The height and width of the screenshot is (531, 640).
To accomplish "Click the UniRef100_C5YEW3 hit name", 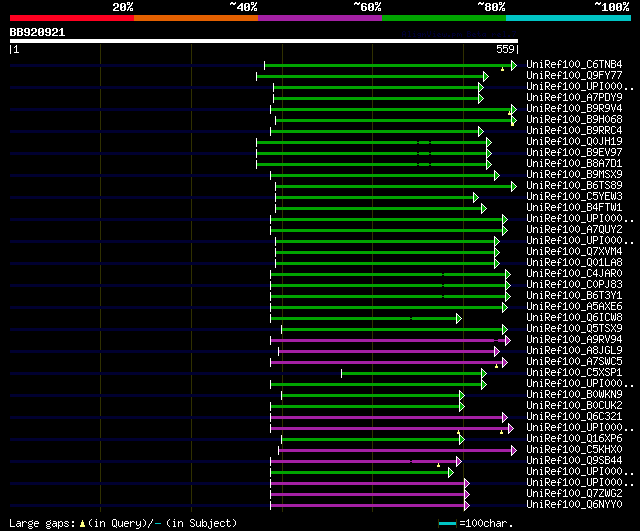I will pos(574,197).
